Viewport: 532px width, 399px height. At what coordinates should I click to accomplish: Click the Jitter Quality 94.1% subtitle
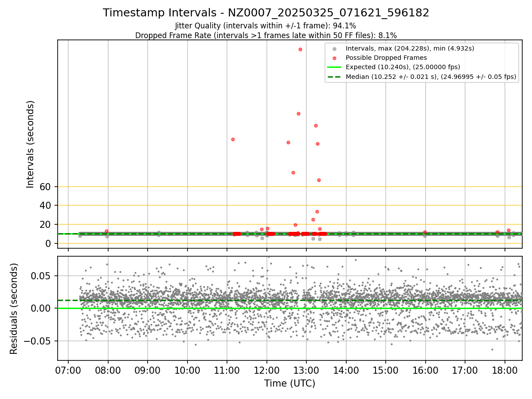coord(266,26)
